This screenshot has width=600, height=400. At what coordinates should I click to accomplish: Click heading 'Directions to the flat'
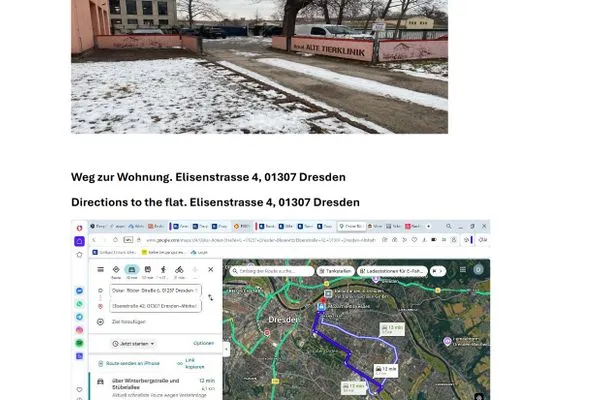click(x=215, y=202)
